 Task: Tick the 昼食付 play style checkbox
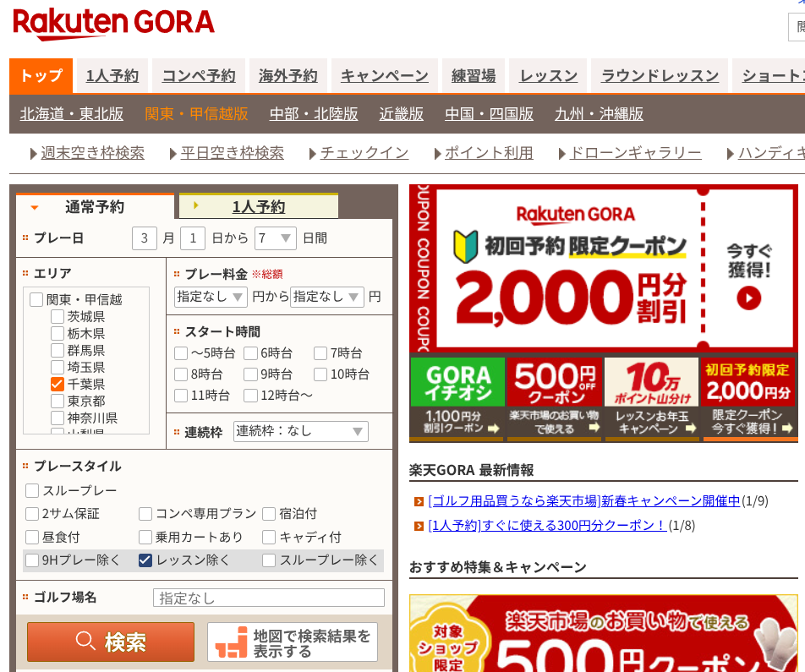[x=32, y=537]
